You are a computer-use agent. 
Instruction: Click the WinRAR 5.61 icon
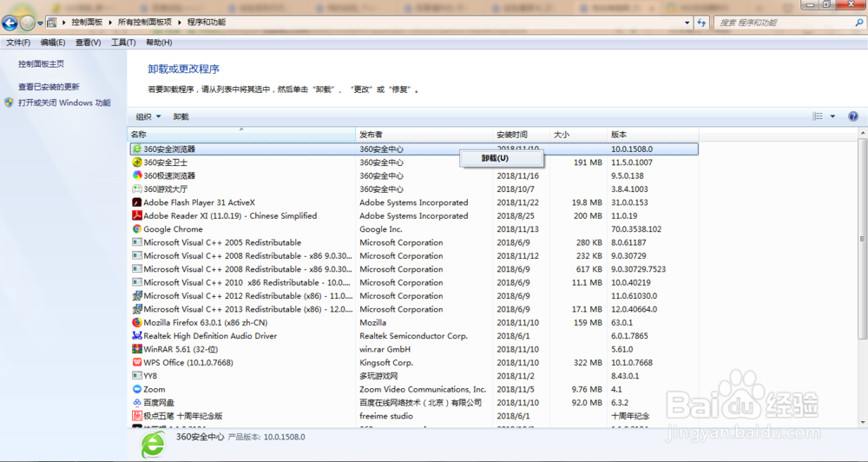pos(137,349)
